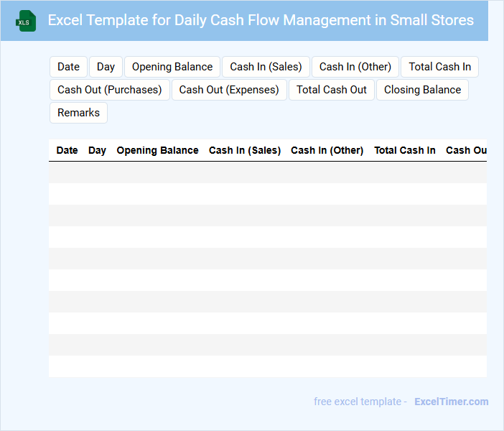504x431 pixels.
Task: Select the Day column tag
Action: click(x=106, y=67)
